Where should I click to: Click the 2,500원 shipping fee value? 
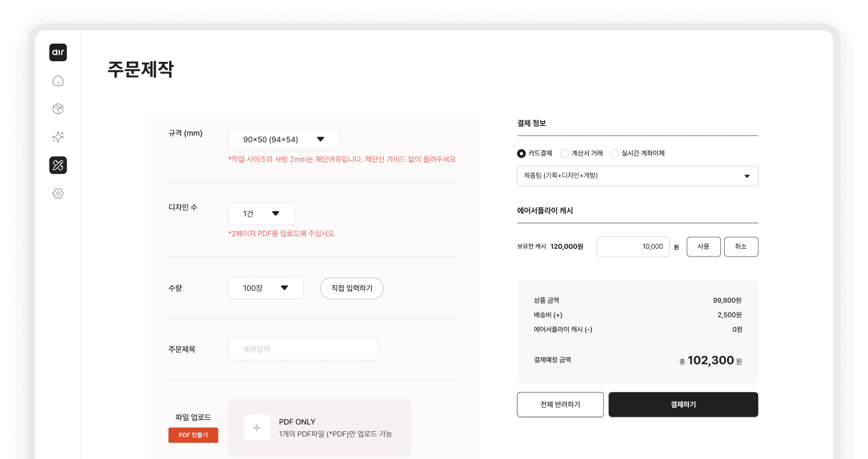pyautogui.click(x=729, y=315)
